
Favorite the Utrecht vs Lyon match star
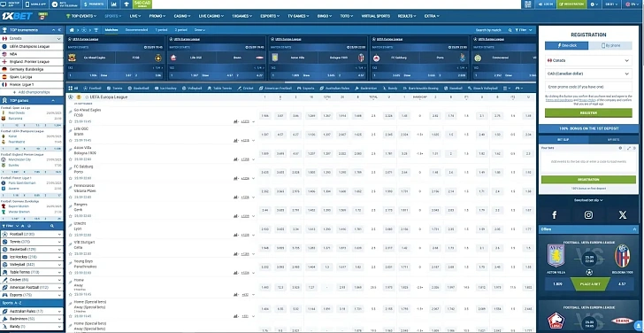click(x=71, y=235)
